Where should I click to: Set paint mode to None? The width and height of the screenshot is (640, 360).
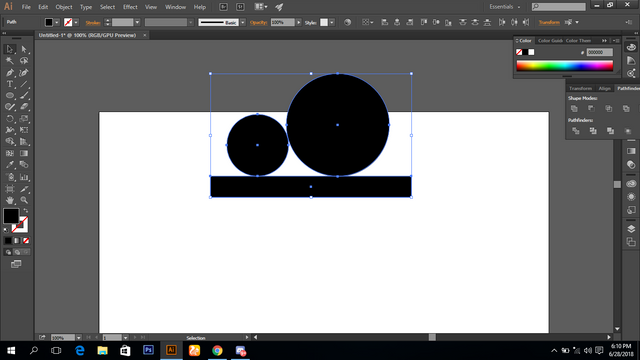(26, 241)
